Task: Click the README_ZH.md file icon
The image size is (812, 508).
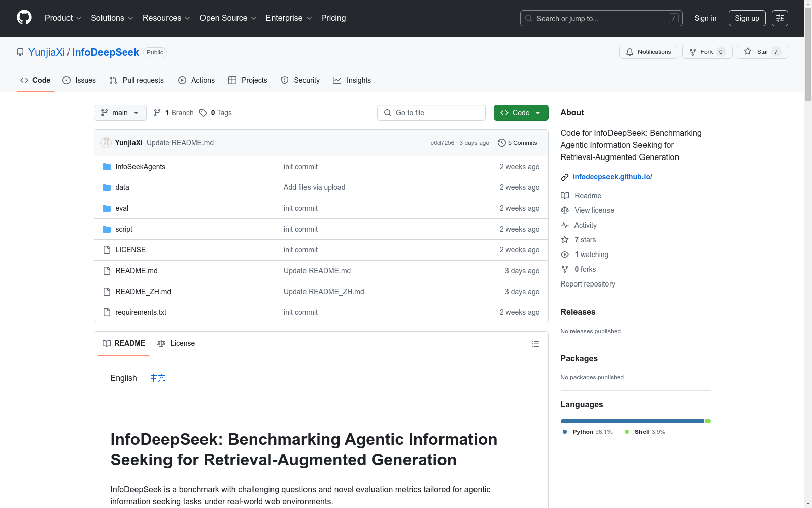Action: tap(107, 292)
